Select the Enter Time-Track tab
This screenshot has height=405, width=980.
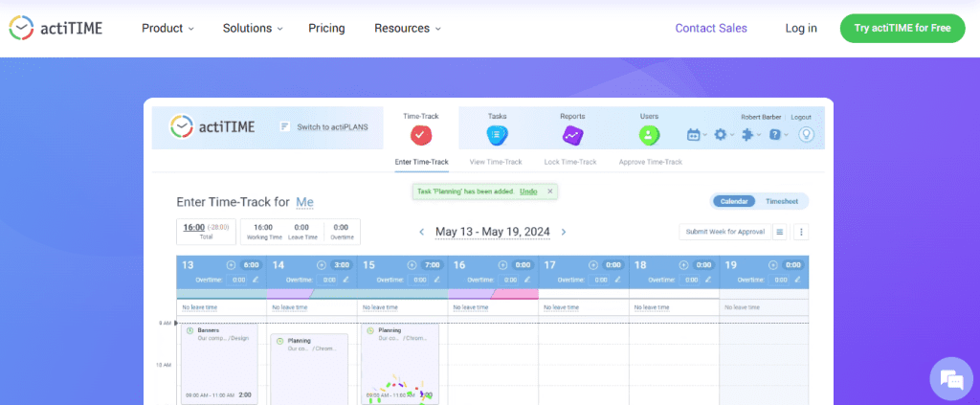[x=421, y=162]
